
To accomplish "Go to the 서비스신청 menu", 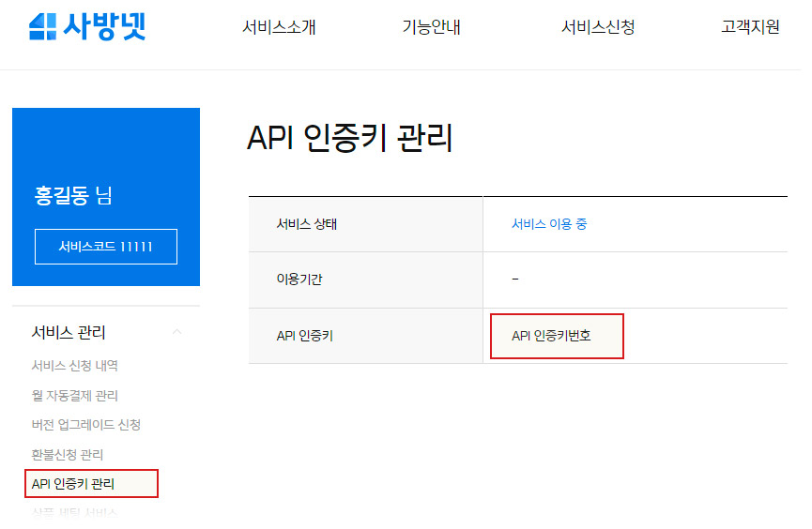I will pyautogui.click(x=598, y=27).
